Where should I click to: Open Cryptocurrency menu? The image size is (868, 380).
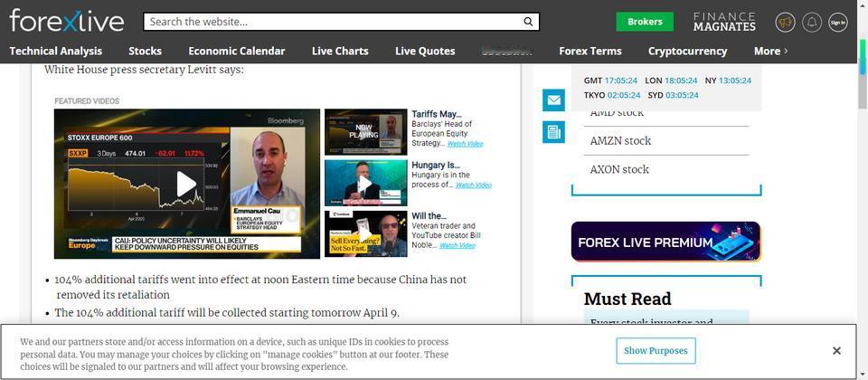click(687, 51)
